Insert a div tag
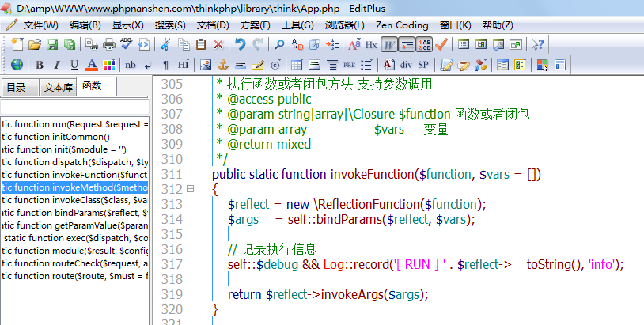This screenshot has width=644, height=325. 406,65
